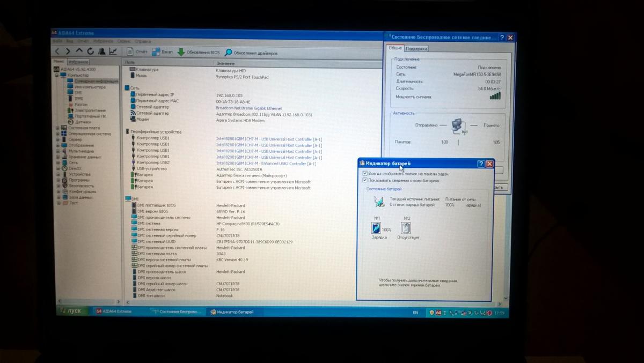Select Имя компьютера in tree
This screenshot has height=363, width=644.
coord(90,87)
